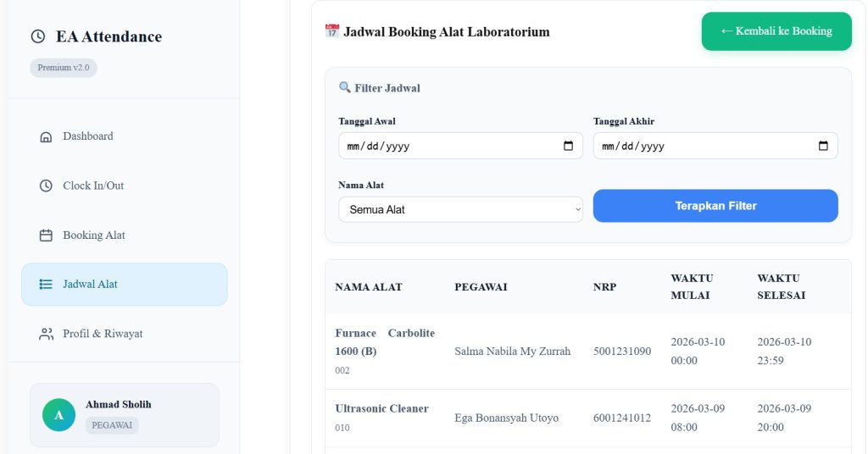Open Tanggal Akhir calendar picker icon
868x454 pixels.
pos(823,146)
